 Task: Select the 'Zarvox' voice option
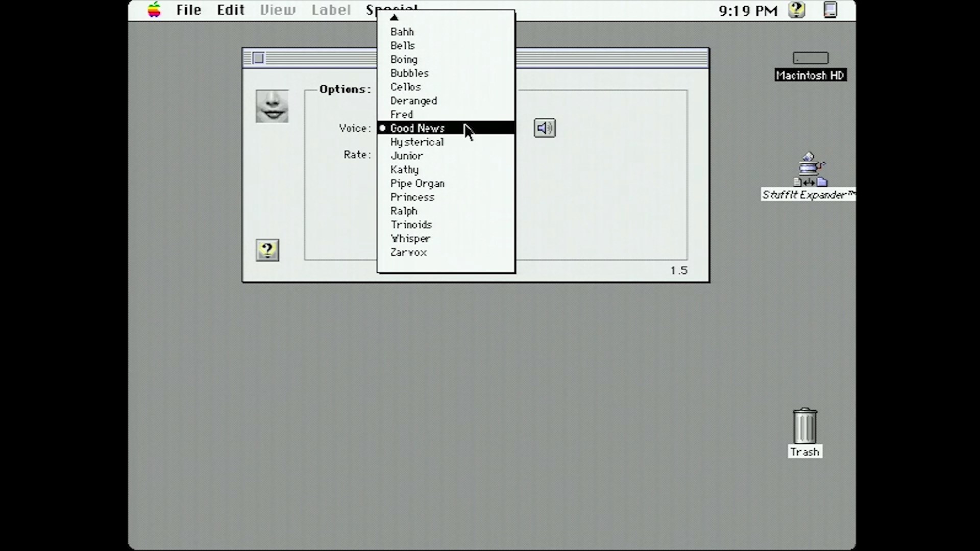pyautogui.click(x=409, y=252)
